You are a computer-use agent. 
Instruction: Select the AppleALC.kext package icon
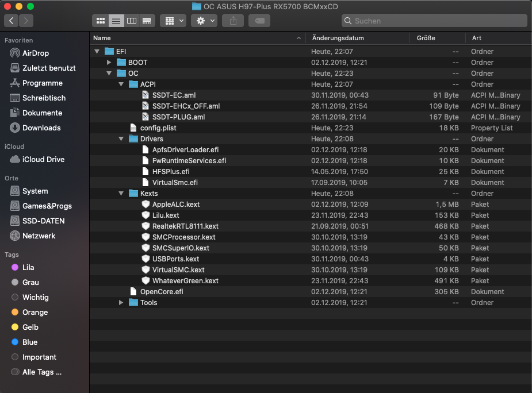click(x=146, y=204)
